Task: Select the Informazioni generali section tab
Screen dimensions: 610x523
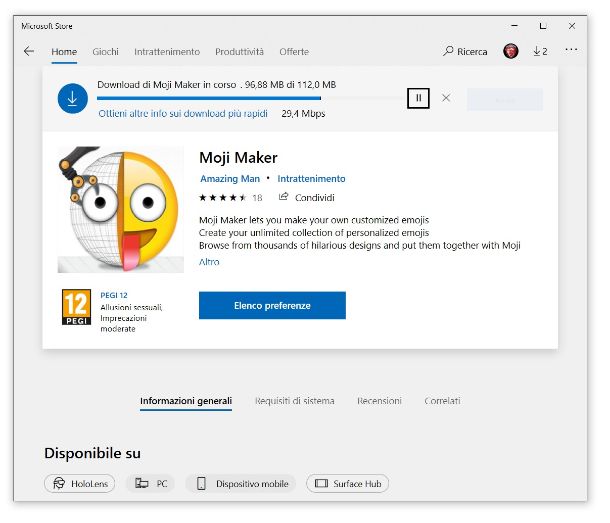Action: tap(186, 401)
